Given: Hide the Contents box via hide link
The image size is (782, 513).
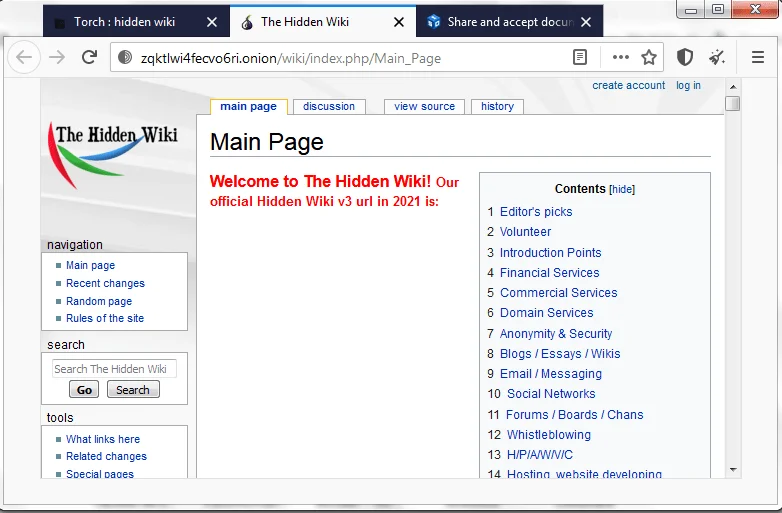Looking at the screenshot, I should pos(622,189).
